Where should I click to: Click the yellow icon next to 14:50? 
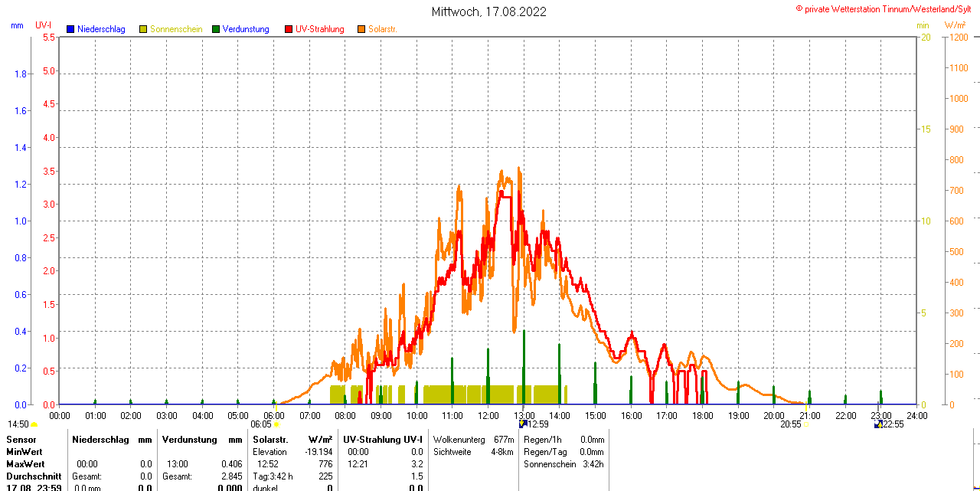click(34, 424)
